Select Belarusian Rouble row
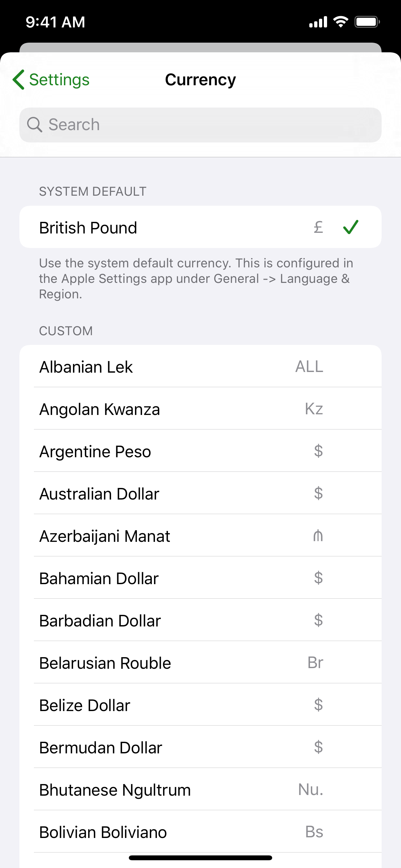 point(200,662)
